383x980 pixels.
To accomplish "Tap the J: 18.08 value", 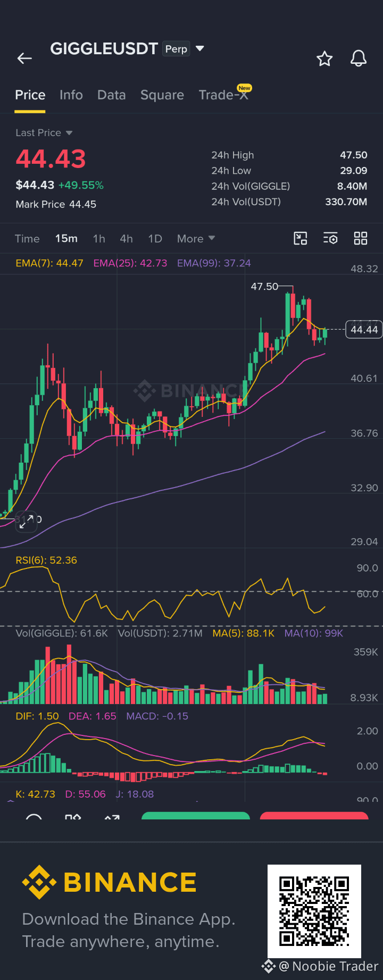I will (x=135, y=794).
